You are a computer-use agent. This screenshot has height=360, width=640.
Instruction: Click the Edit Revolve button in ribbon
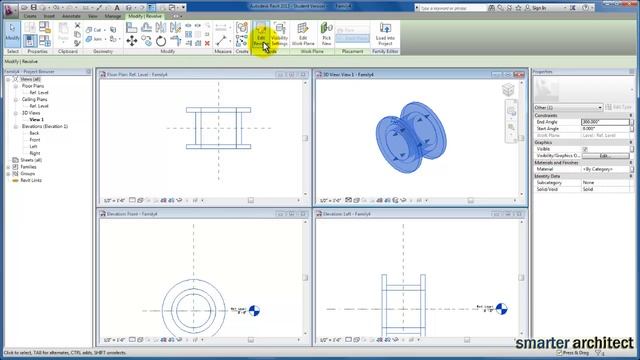pyautogui.click(x=261, y=34)
